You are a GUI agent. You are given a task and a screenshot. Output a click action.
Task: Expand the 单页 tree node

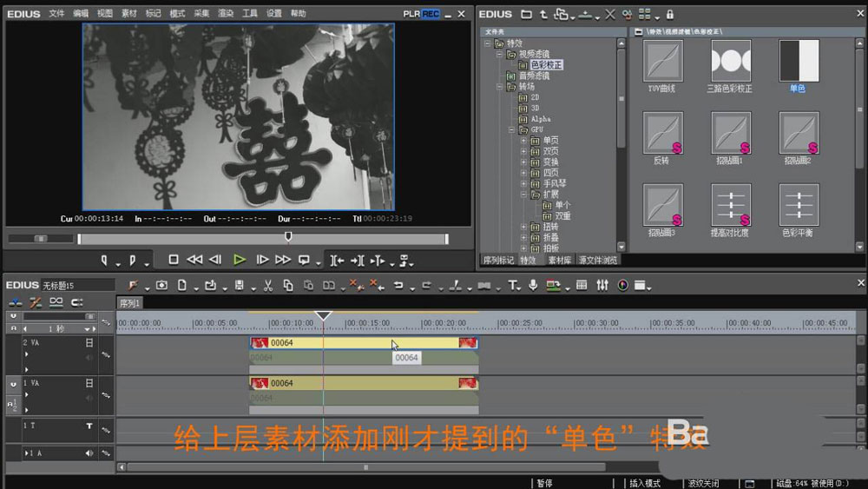523,141
